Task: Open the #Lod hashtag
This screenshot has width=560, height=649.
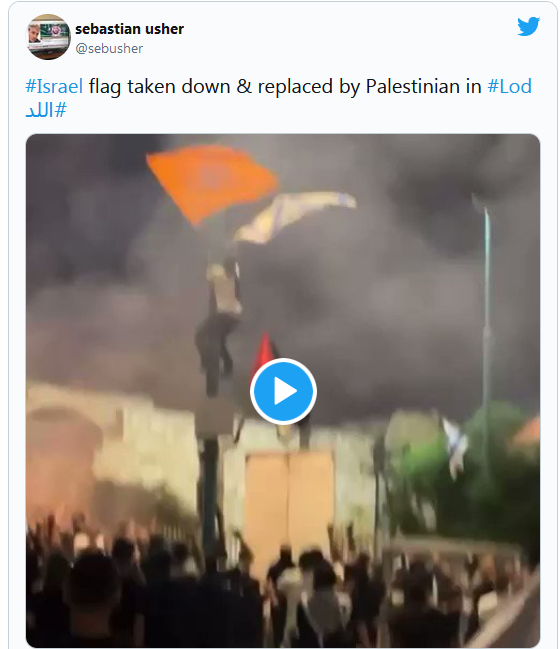Action: [x=510, y=87]
